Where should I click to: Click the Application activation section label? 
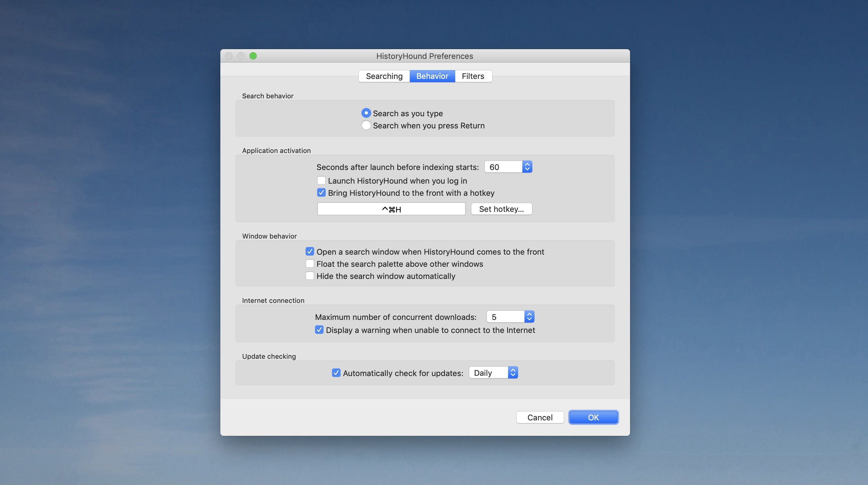276,151
